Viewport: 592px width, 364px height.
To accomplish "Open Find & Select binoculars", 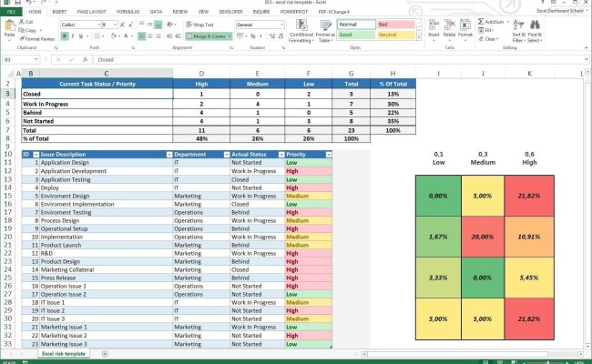I will pos(535,31).
